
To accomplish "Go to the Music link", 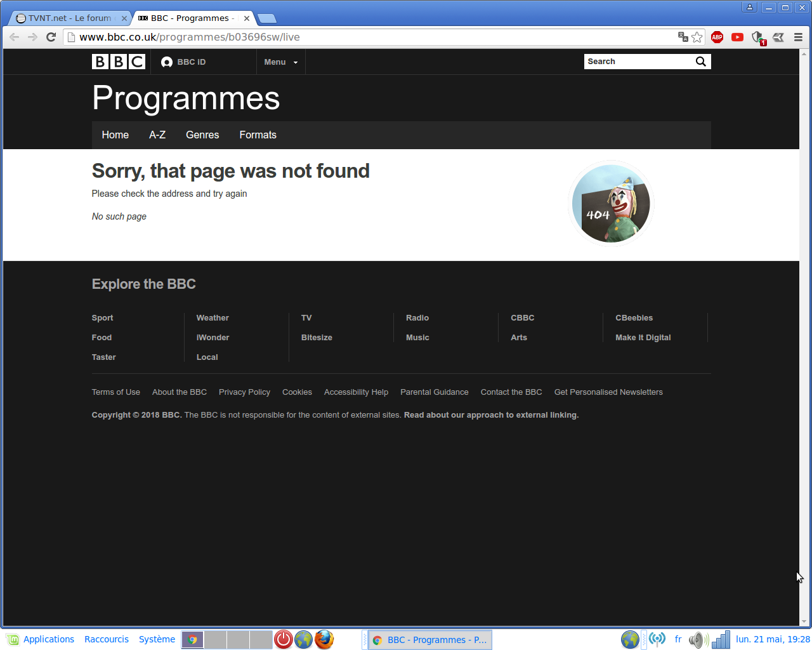I will pyautogui.click(x=417, y=338).
